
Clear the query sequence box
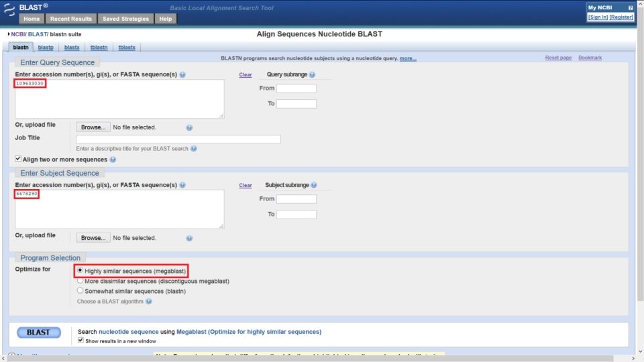pyautogui.click(x=246, y=74)
